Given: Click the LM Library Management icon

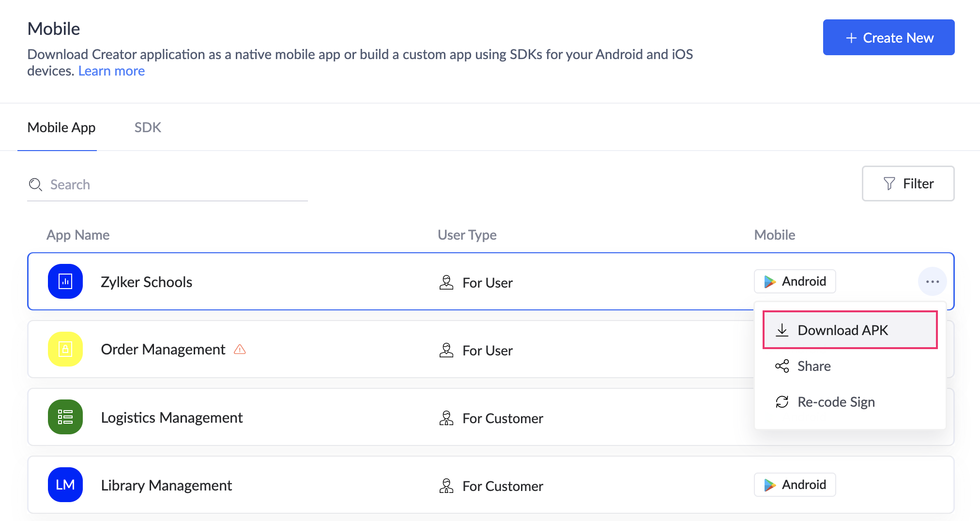Looking at the screenshot, I should [x=65, y=485].
